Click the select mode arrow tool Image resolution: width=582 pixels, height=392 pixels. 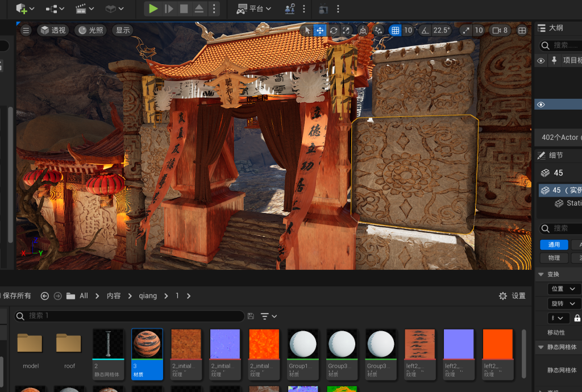pos(307,31)
